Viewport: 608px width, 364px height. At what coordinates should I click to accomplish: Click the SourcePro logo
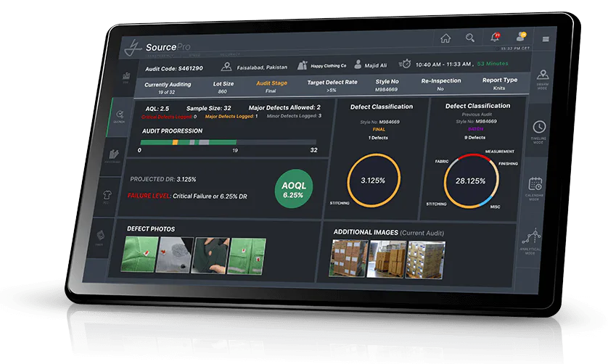(159, 48)
